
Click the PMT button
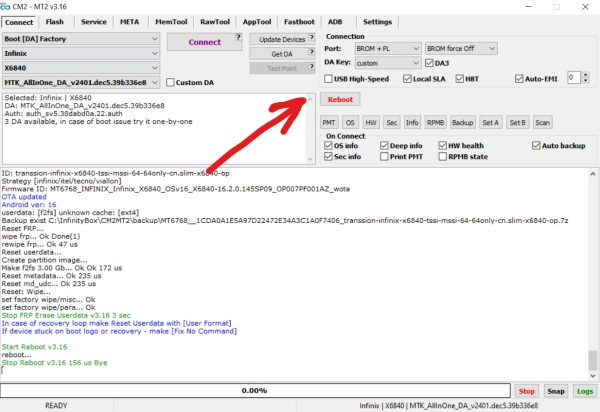pyautogui.click(x=329, y=123)
